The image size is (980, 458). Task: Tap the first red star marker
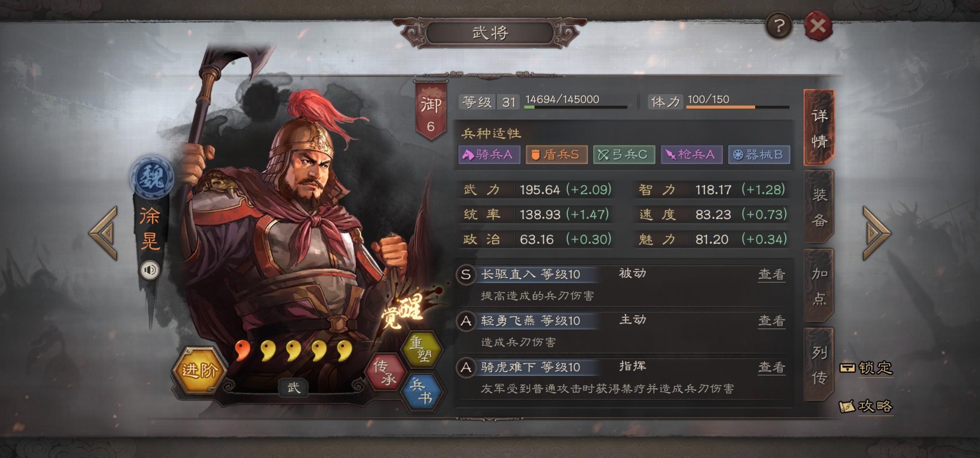pyautogui.click(x=243, y=351)
